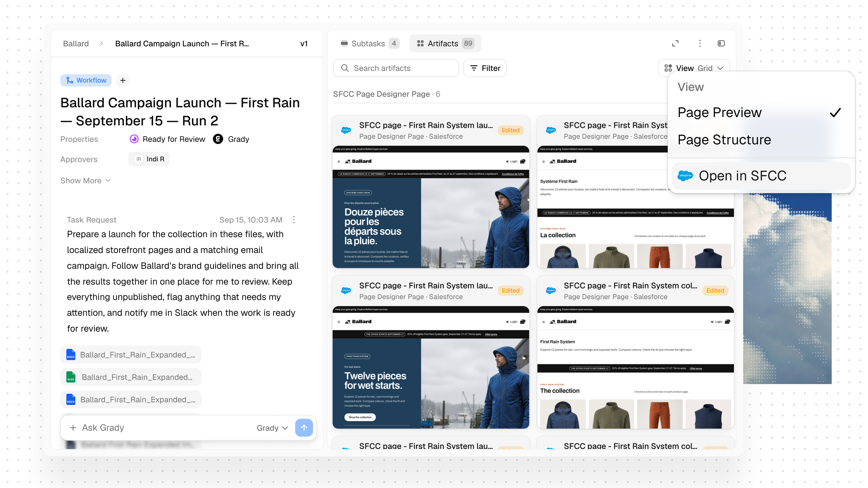Click the Artifacts count badge 89
The height and width of the screenshot is (488, 868).
[468, 43]
